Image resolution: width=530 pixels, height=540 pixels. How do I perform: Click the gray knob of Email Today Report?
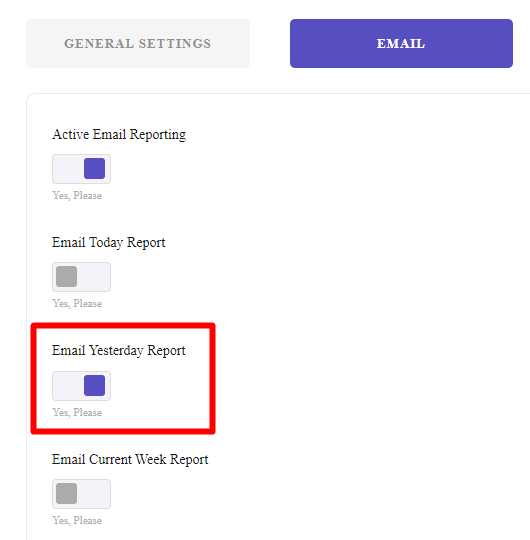tap(66, 277)
